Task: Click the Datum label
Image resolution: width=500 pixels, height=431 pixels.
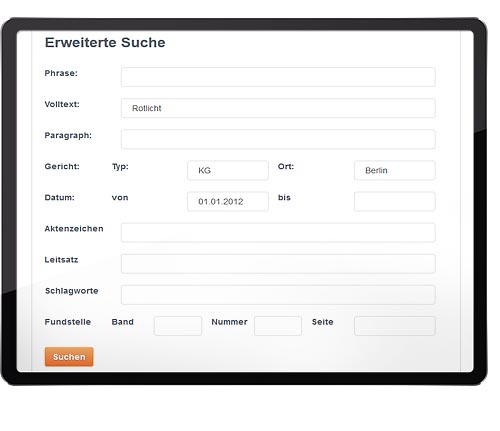Action: click(x=59, y=197)
